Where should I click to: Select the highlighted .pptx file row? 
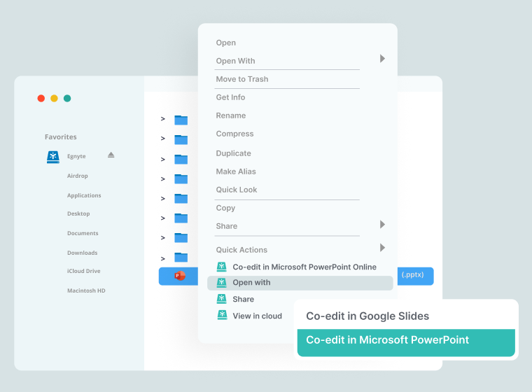[417, 276]
